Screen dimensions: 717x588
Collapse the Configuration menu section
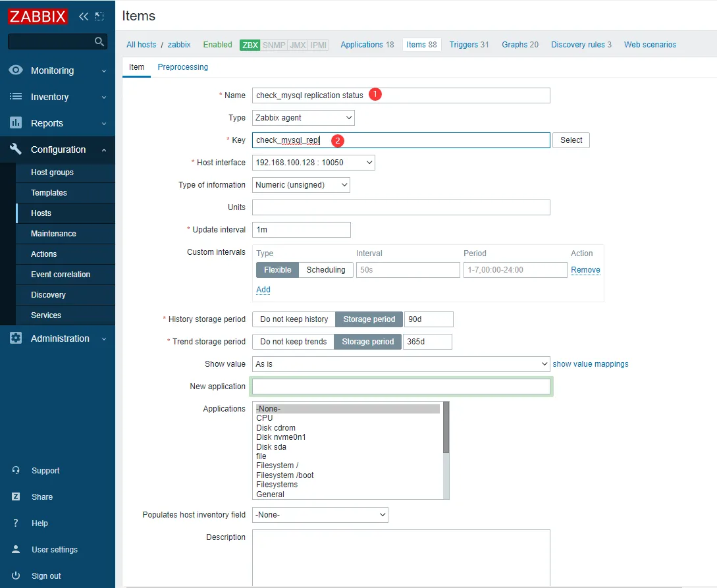click(58, 149)
